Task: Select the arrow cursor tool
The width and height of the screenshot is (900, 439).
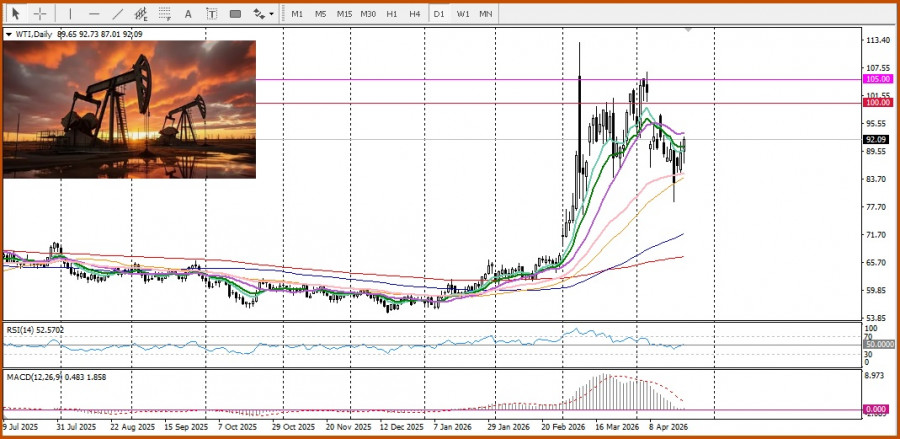Action: 15,14
